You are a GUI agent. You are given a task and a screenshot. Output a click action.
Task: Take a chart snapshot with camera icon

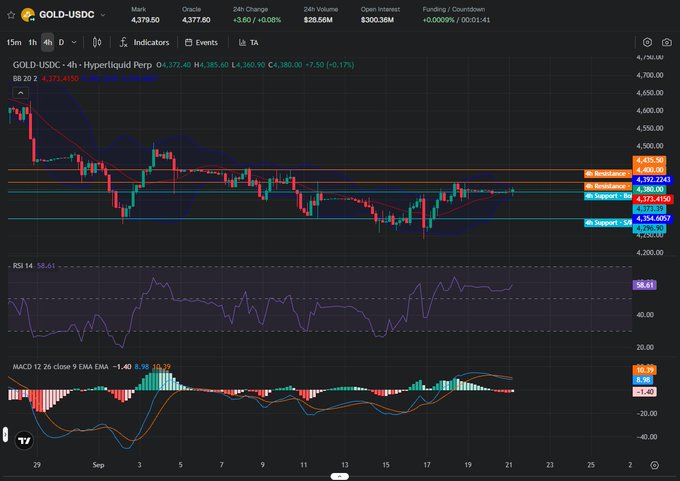pos(667,42)
